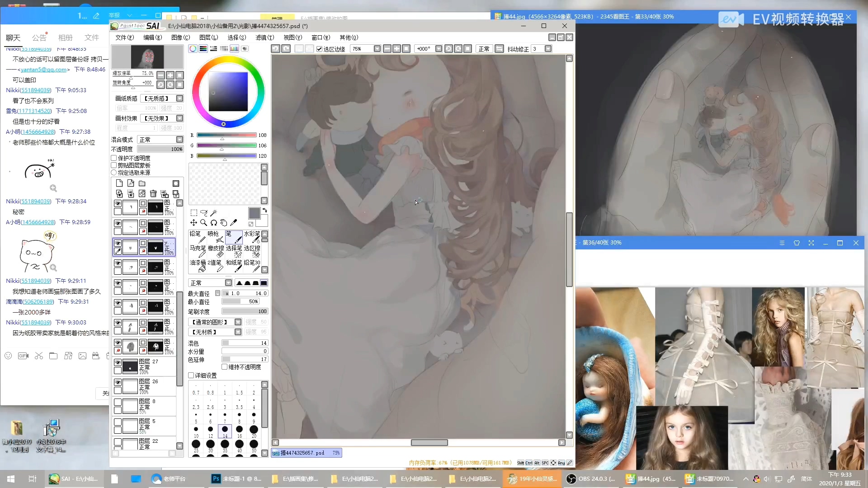Open the 图层(L) menu
Viewport: 868px width, 488px height.
click(x=208, y=38)
